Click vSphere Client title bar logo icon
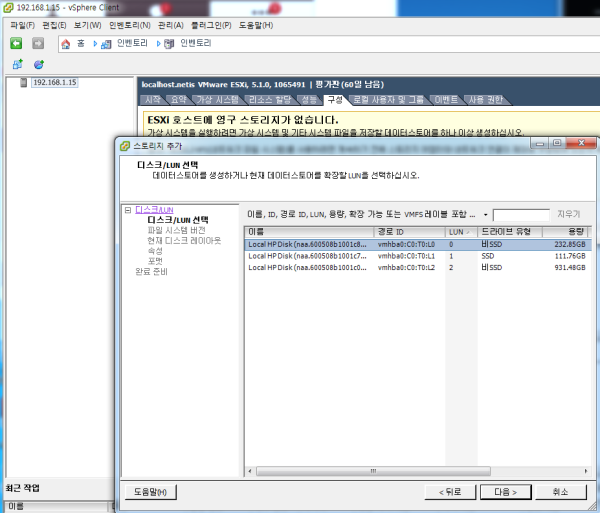The width and height of the screenshot is (600, 513). coord(8,8)
